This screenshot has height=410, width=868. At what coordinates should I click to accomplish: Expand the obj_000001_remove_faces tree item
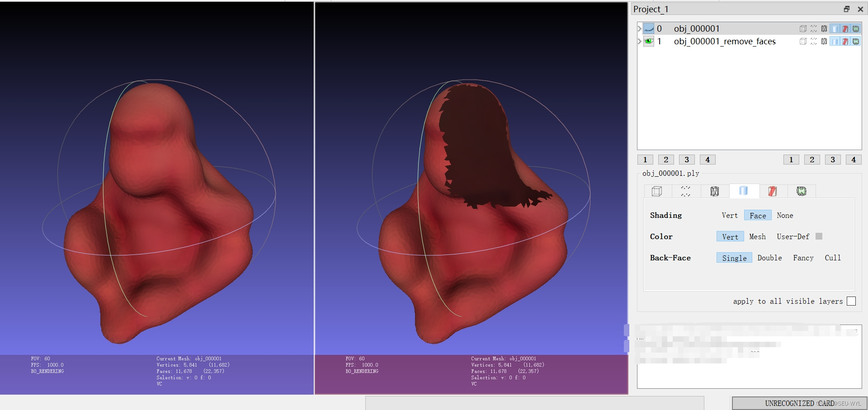pyautogui.click(x=639, y=41)
